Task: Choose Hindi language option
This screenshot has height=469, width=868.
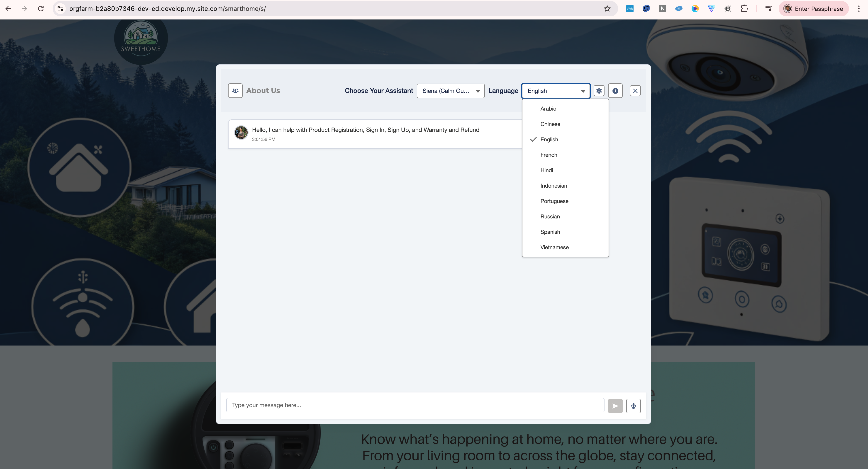Action: click(x=546, y=170)
